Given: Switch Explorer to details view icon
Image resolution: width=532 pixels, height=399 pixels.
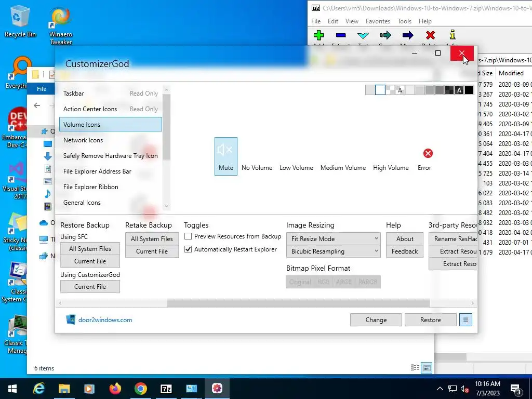Looking at the screenshot, I should tap(415, 368).
